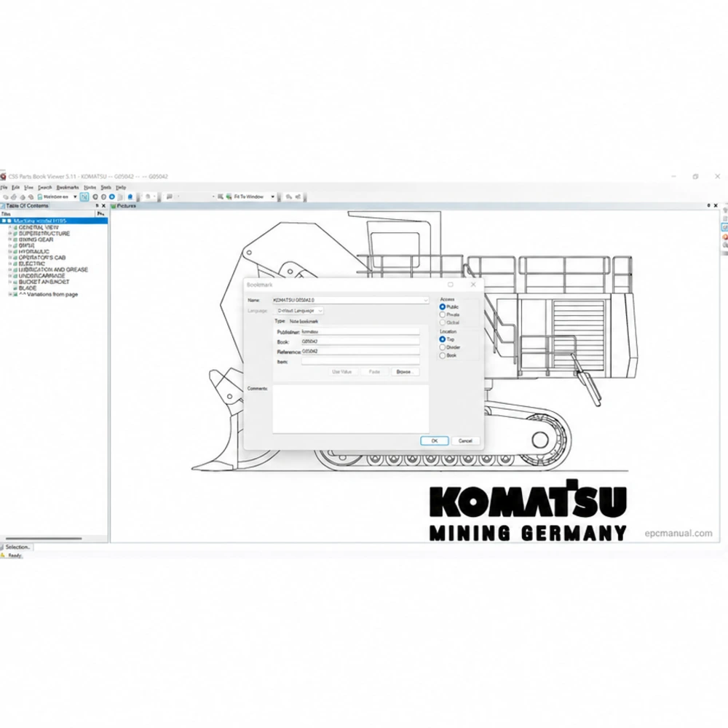
Task: Close the Pictures panel
Action: pyautogui.click(x=716, y=206)
